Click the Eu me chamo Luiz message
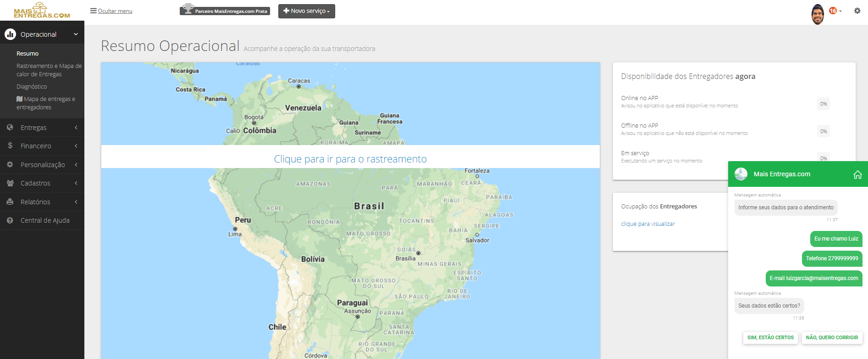This screenshot has height=359, width=868. [836, 239]
